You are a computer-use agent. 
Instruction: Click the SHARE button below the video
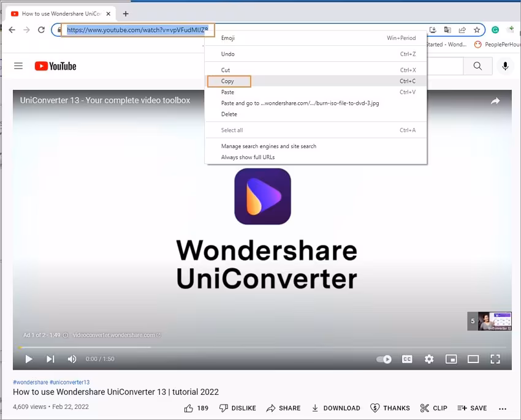point(283,408)
